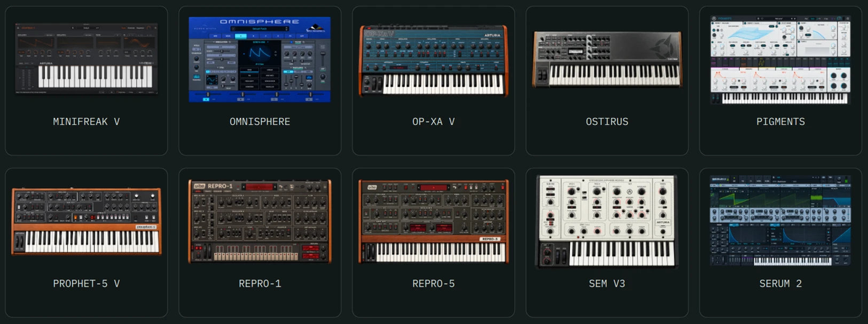Select the MINIFREAK V label
Image resolution: width=868 pixels, height=324 pixels.
[87, 121]
